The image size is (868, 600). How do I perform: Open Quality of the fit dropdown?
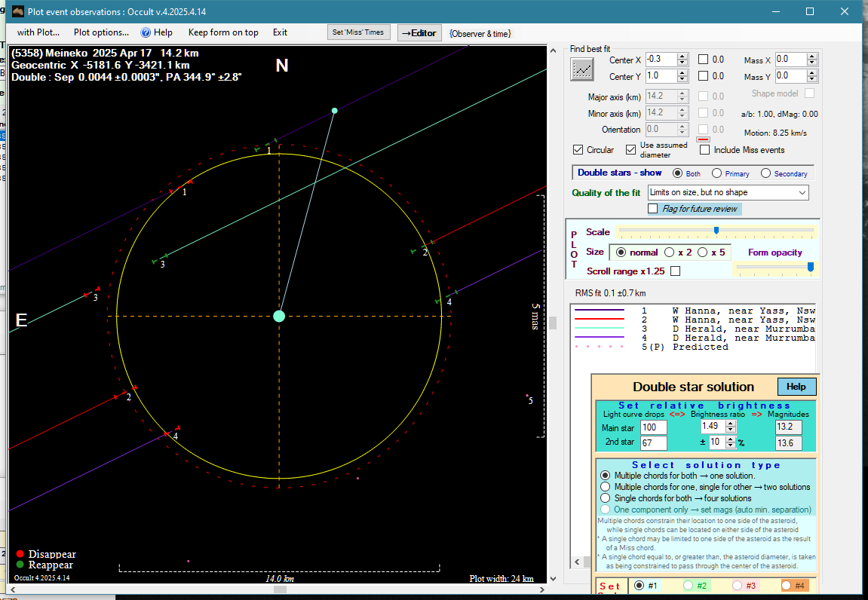[x=728, y=192]
